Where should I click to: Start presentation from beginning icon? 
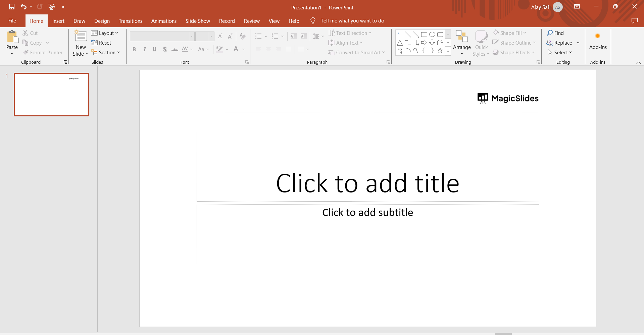coord(51,7)
